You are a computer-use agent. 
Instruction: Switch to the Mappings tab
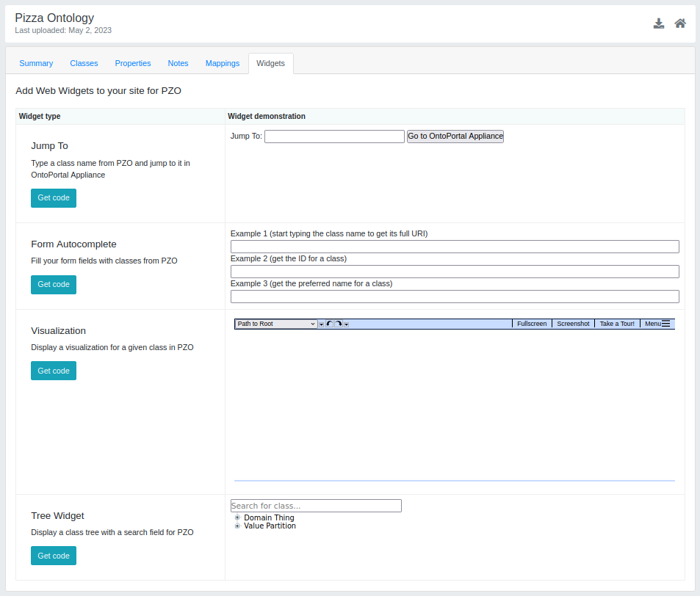click(x=222, y=63)
